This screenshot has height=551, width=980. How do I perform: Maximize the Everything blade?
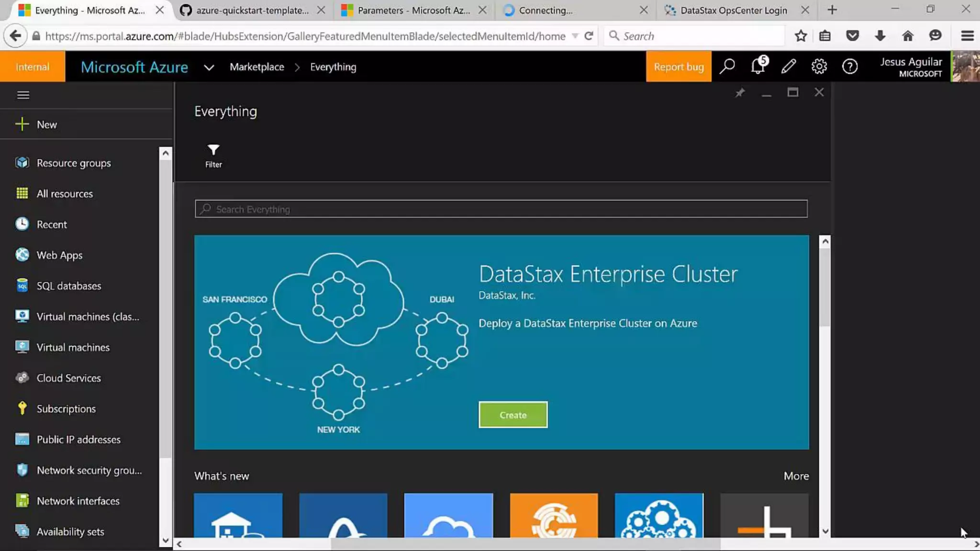coord(793,92)
